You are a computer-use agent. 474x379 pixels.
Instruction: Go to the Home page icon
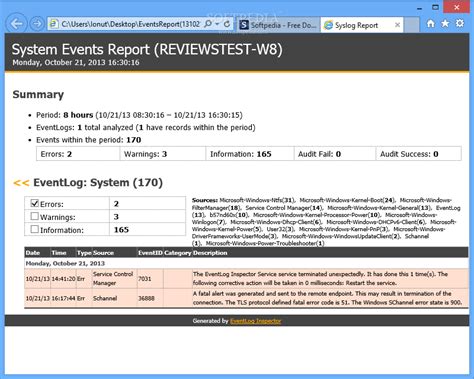coord(431,23)
